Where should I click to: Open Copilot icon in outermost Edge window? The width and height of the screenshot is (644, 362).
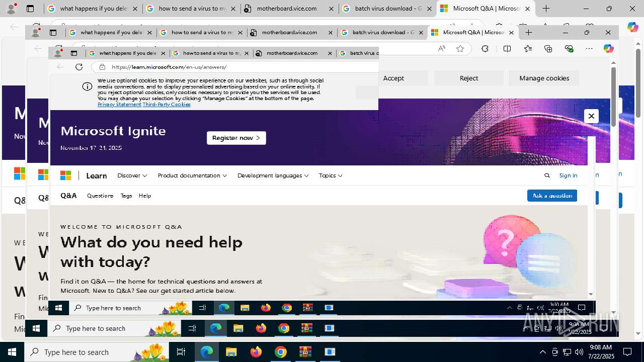tap(632, 27)
